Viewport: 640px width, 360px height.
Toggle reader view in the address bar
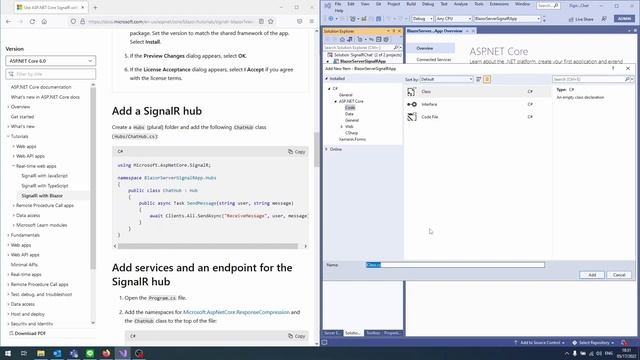coord(261,21)
